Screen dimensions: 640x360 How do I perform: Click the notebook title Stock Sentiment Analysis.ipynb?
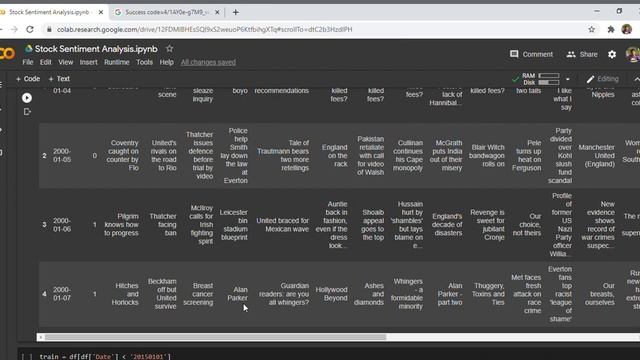[96, 49]
